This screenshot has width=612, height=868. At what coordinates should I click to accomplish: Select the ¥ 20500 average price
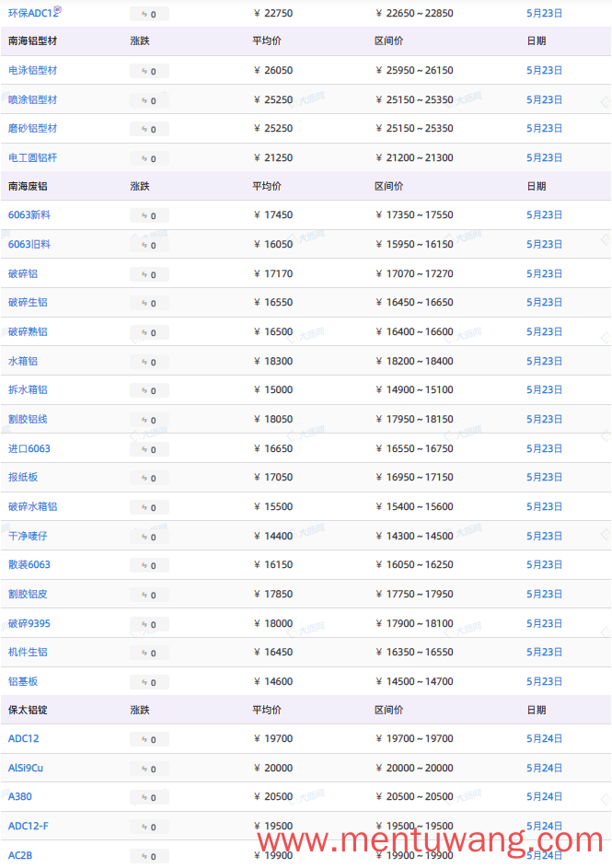point(273,796)
